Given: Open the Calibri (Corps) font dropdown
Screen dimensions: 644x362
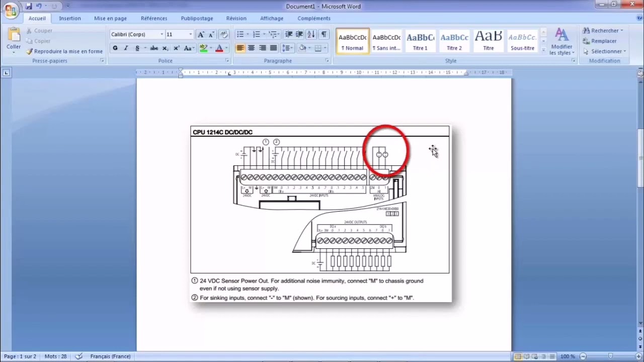Looking at the screenshot, I should click(x=162, y=34).
